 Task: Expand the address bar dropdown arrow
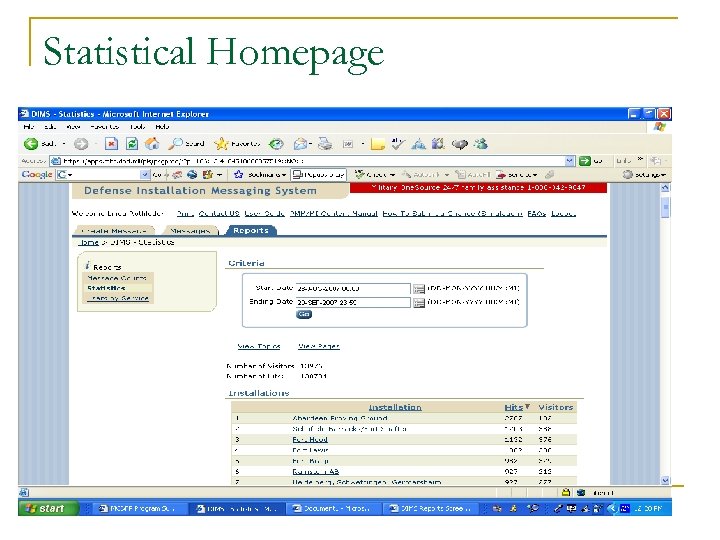tap(569, 161)
